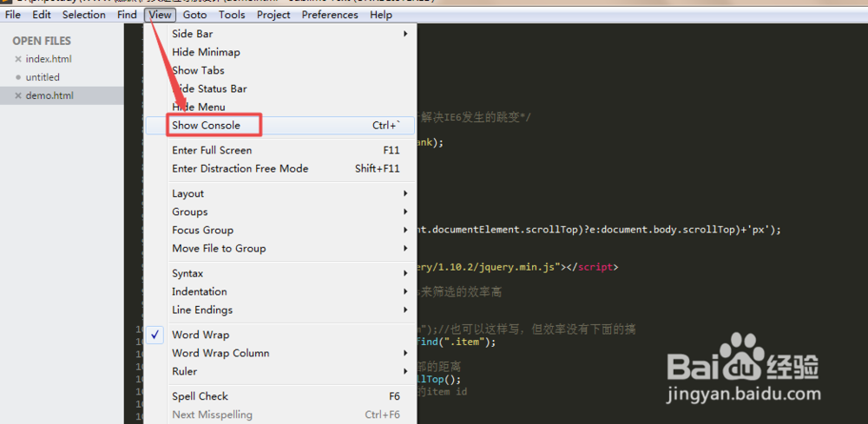Choose Hide Status Bar in View menu
This screenshot has width=868, height=424.
pos(280,88)
